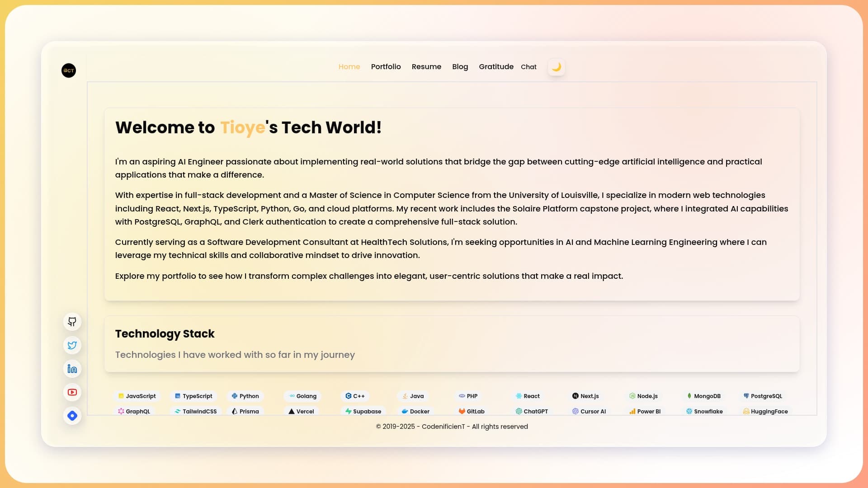Image resolution: width=868 pixels, height=488 pixels.
Task: Open the Gratitude page
Action: pyautogui.click(x=496, y=66)
